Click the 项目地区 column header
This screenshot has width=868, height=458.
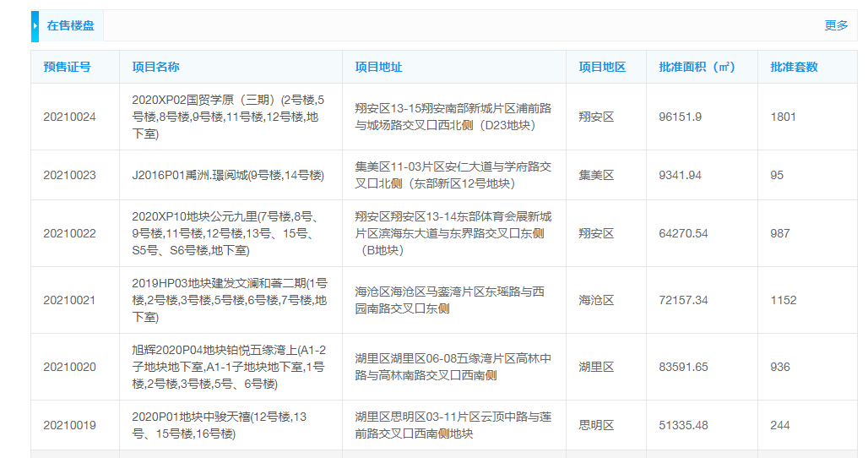click(602, 67)
